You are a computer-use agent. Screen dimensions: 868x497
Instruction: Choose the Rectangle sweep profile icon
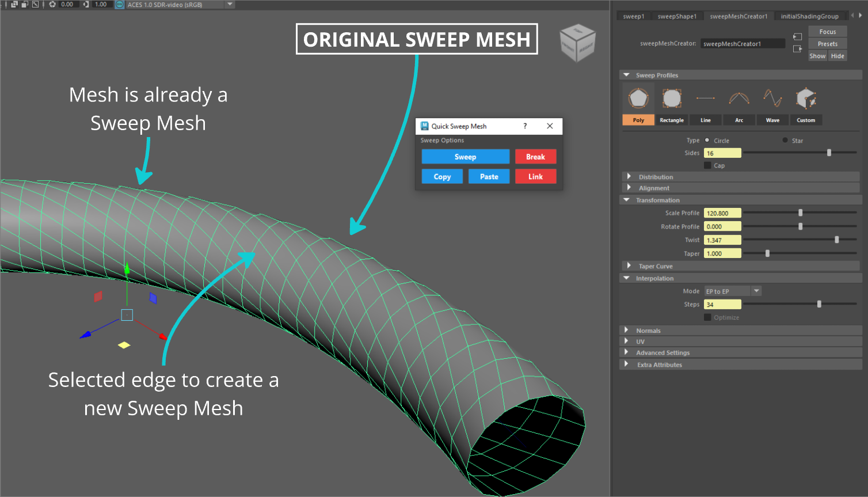(x=672, y=98)
